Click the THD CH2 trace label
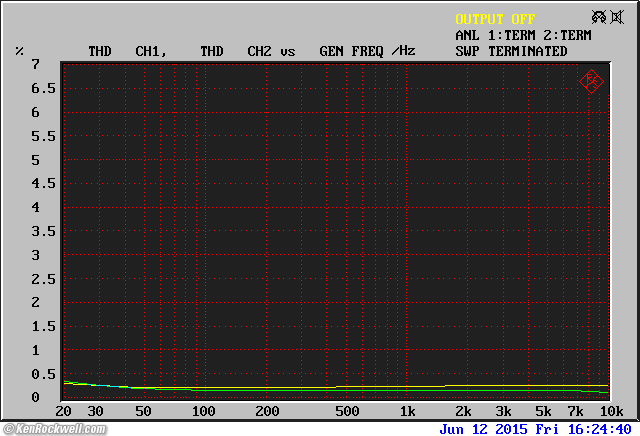This screenshot has height=436, width=640. 236,51
